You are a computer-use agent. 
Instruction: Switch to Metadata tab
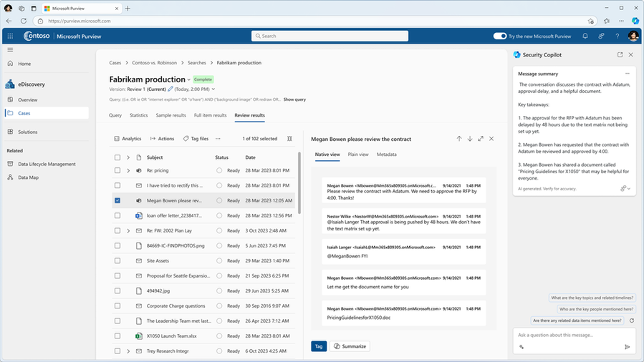pos(387,155)
